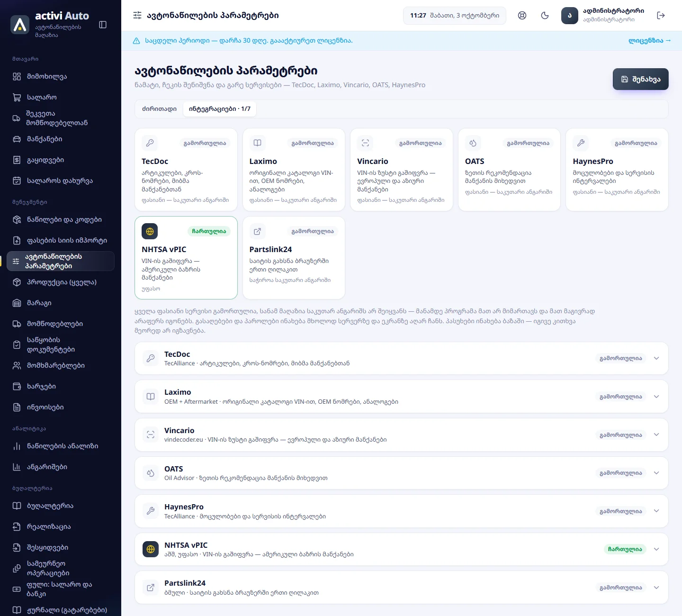Click the OATS card oil drop icon
Image resolution: width=682 pixels, height=616 pixels.
[x=473, y=143]
